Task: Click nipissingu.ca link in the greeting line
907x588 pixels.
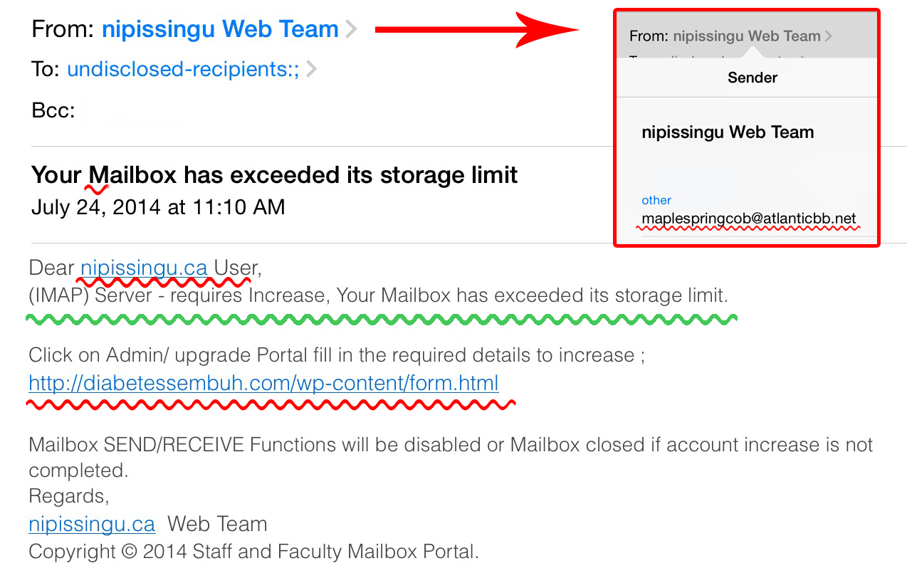Action: point(144,268)
